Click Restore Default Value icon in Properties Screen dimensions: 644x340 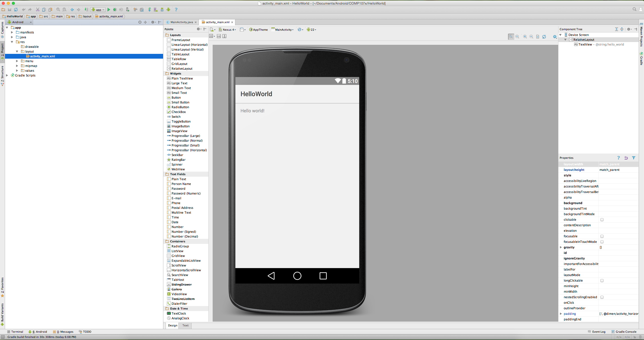click(x=626, y=158)
